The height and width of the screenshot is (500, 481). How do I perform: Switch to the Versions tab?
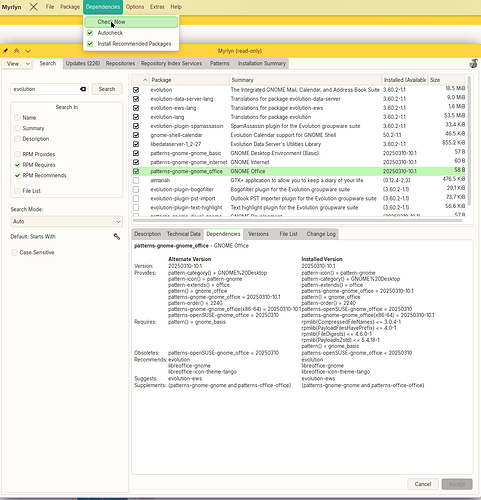click(x=258, y=234)
